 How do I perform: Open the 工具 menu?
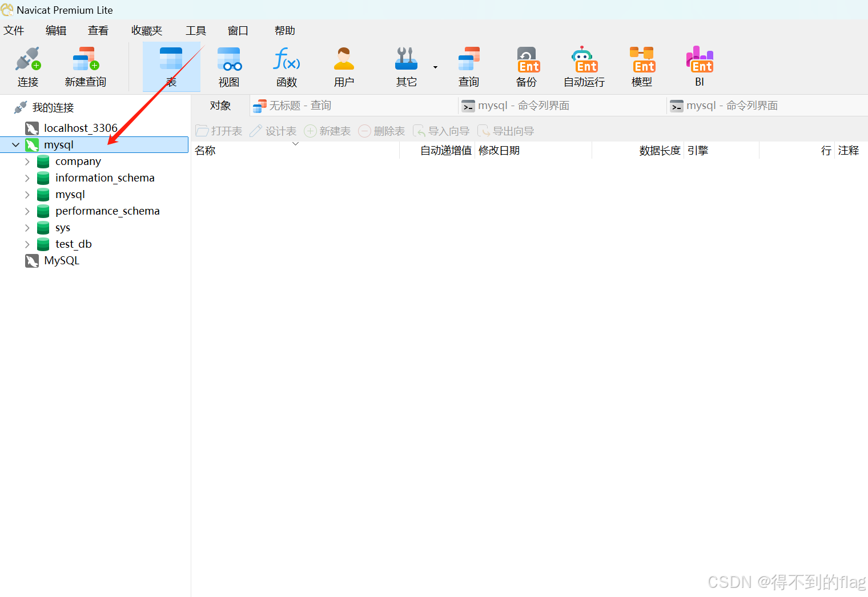[x=196, y=30]
